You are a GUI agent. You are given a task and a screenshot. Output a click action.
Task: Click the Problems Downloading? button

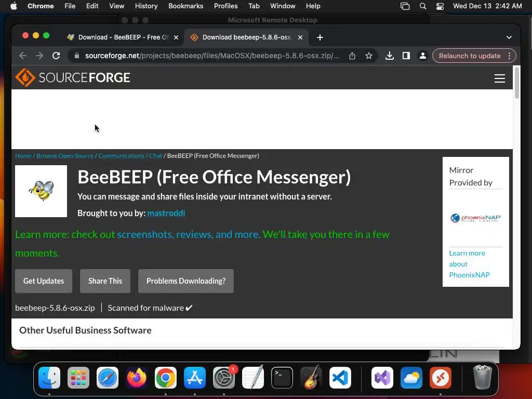(x=186, y=281)
